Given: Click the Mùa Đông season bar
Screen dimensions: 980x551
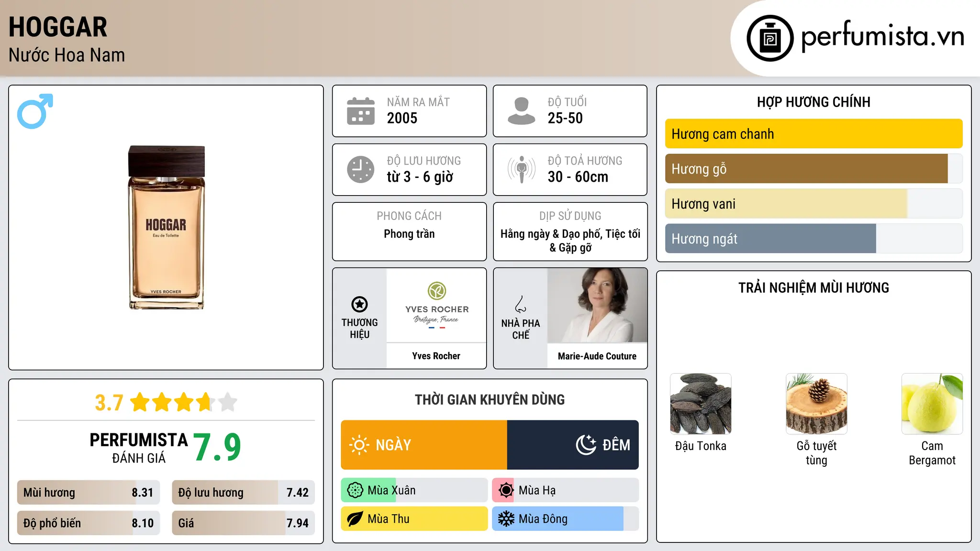Looking at the screenshot, I should [x=565, y=519].
